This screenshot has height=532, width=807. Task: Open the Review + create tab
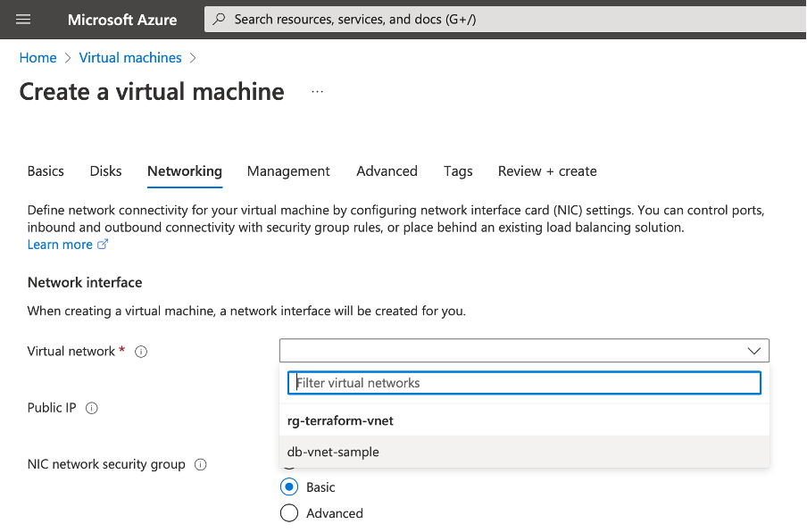[x=547, y=171]
